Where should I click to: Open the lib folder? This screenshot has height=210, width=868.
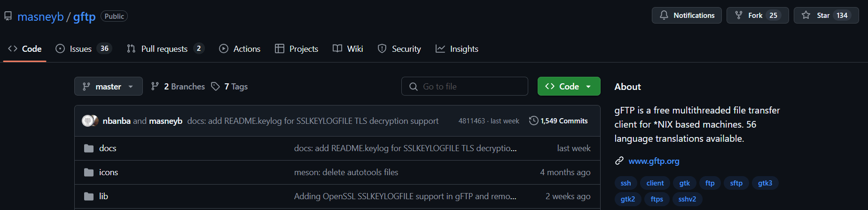(x=103, y=196)
